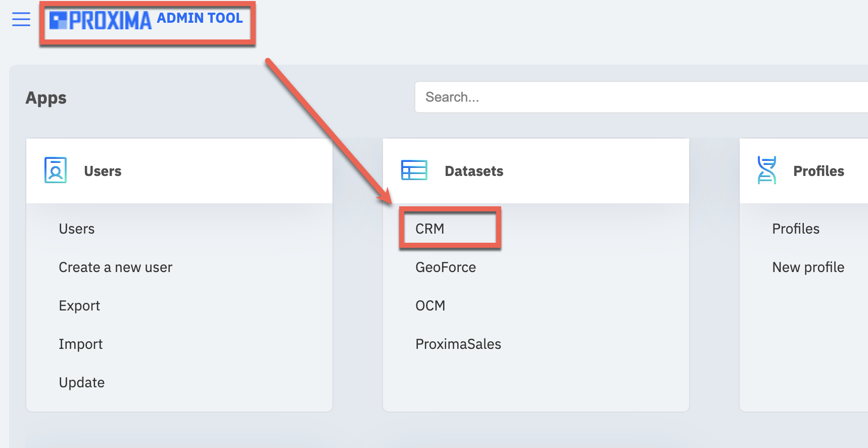The width and height of the screenshot is (868, 448).
Task: Open the ProximaSales dataset
Action: (458, 344)
